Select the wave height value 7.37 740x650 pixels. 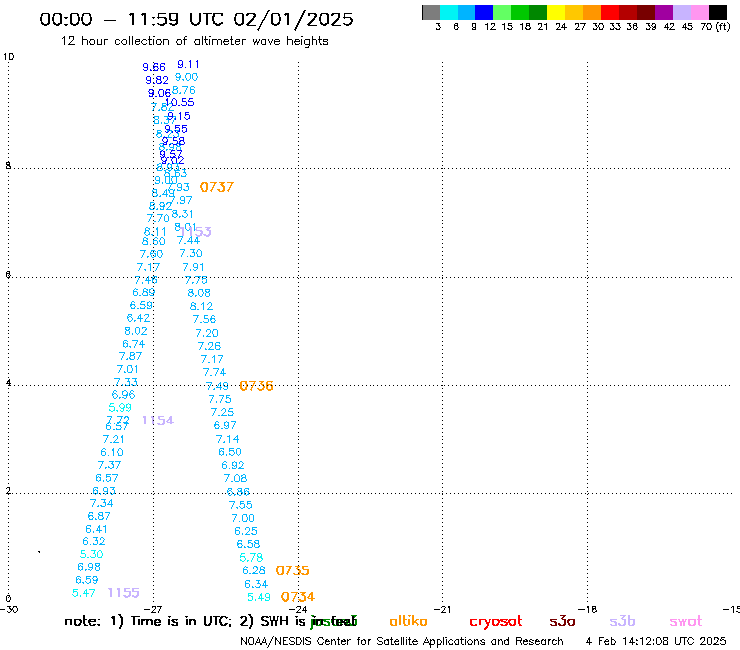pyautogui.click(x=109, y=465)
